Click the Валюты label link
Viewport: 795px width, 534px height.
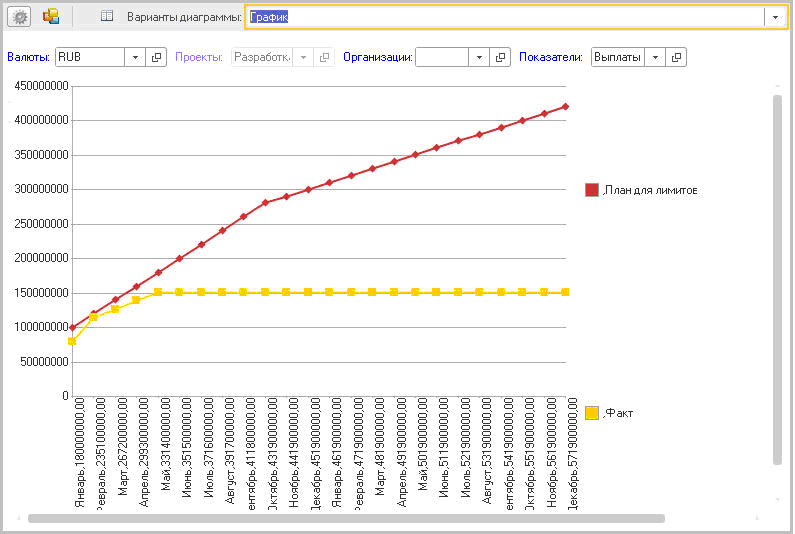point(28,58)
